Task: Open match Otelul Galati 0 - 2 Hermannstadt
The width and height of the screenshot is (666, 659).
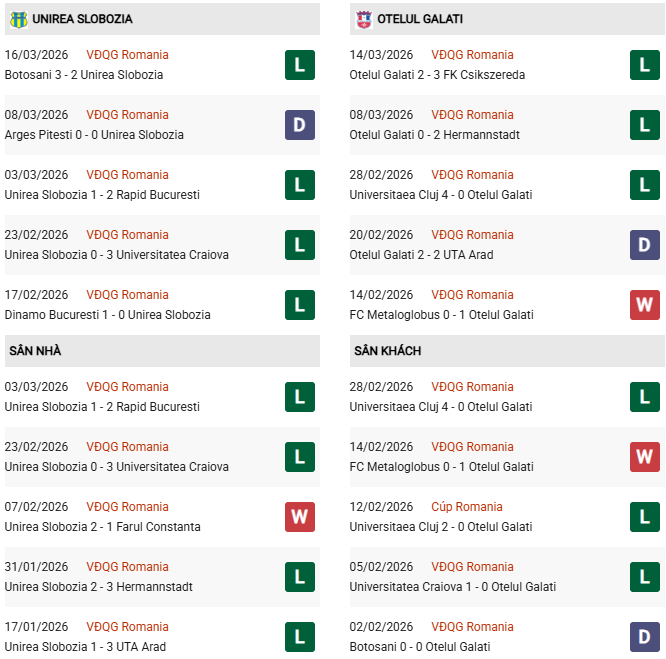Action: click(434, 135)
